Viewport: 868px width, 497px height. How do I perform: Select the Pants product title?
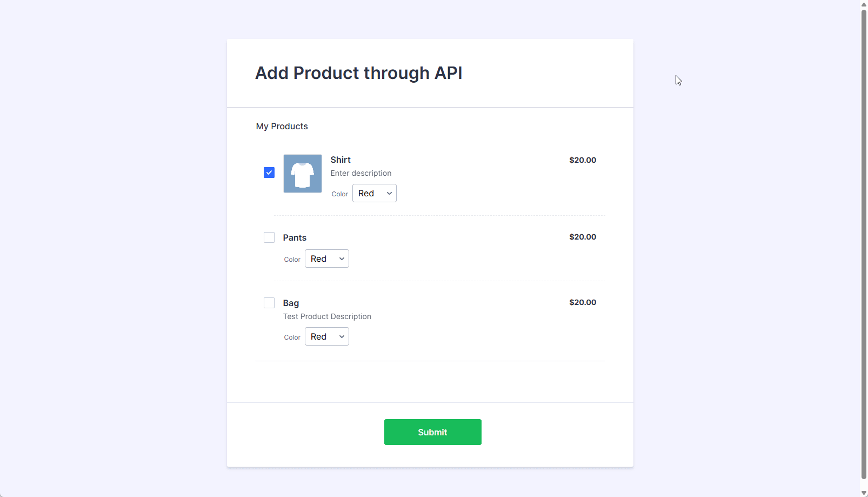(x=295, y=237)
